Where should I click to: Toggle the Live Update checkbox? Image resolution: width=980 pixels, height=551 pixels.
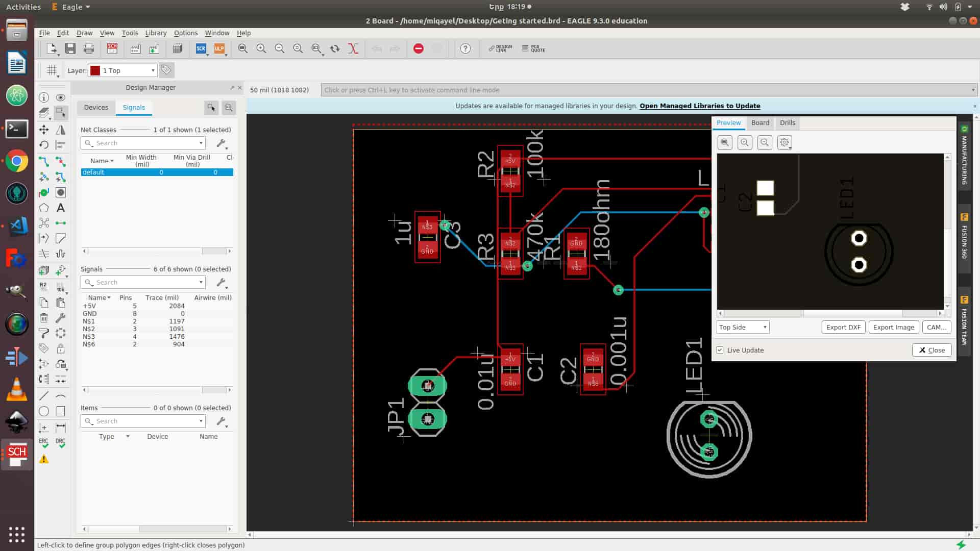(720, 350)
